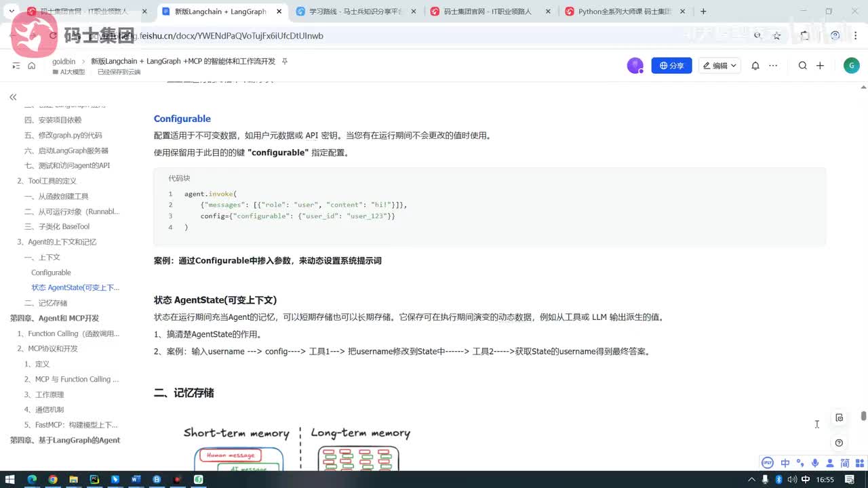
Task: Open the green G user avatar
Action: [x=851, y=65]
